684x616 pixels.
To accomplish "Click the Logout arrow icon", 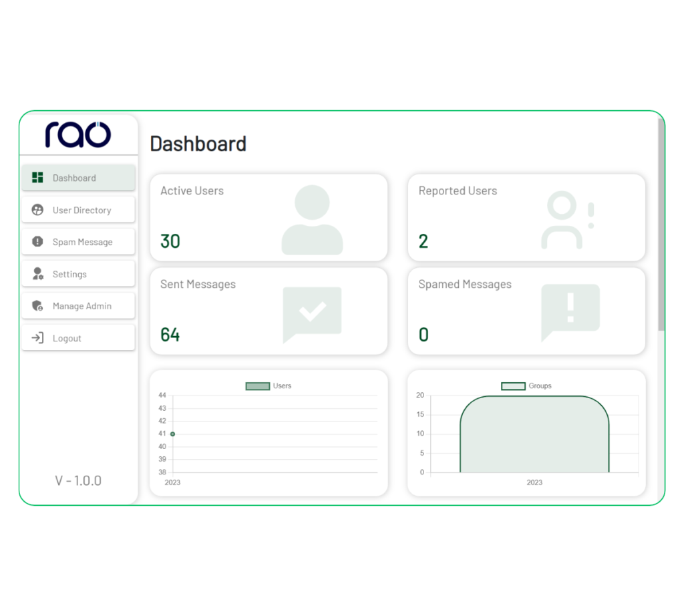I will [x=37, y=338].
